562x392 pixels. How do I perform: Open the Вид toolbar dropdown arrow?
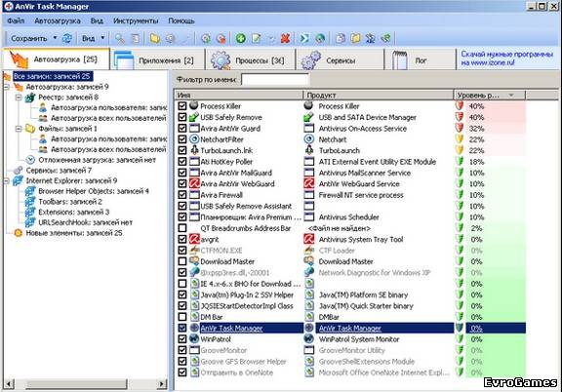(102, 38)
